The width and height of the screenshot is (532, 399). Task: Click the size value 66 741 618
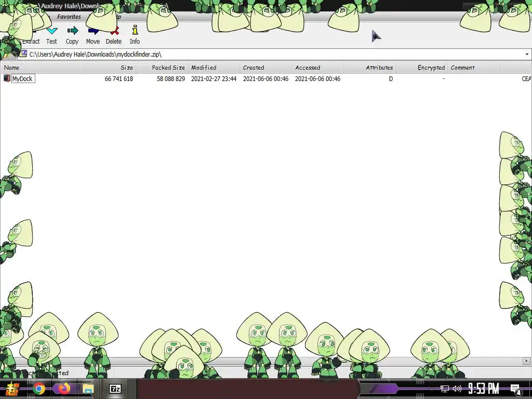[x=119, y=79]
